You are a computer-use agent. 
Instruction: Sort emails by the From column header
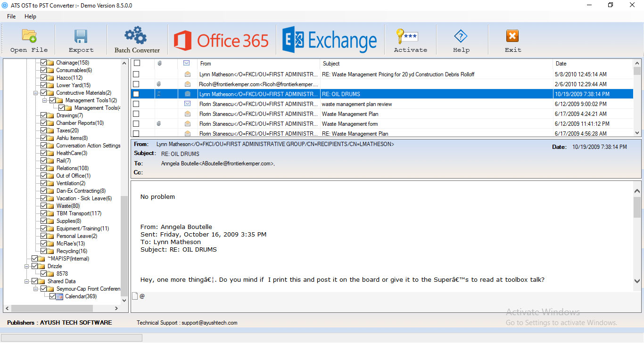click(258, 63)
